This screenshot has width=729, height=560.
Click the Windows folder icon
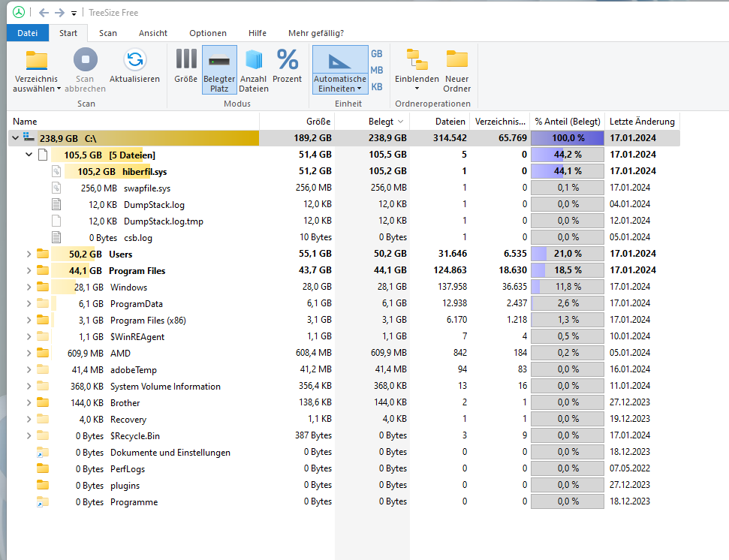point(43,286)
